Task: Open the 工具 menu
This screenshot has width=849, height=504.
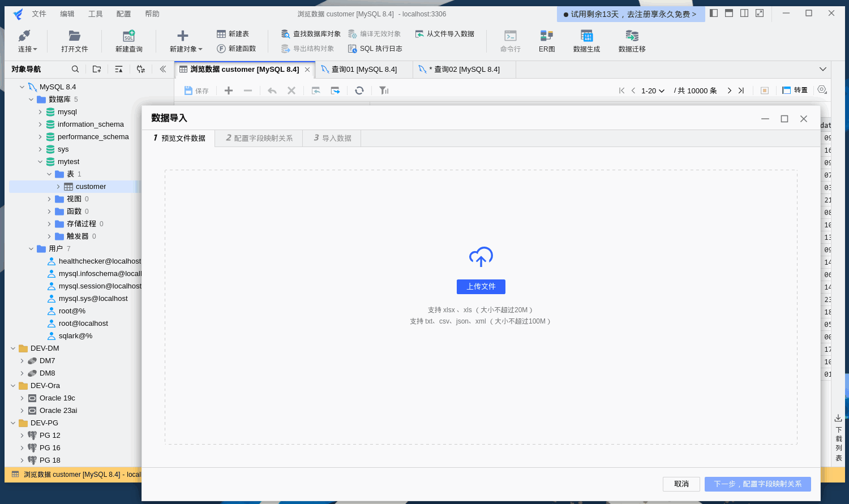Action: [95, 14]
